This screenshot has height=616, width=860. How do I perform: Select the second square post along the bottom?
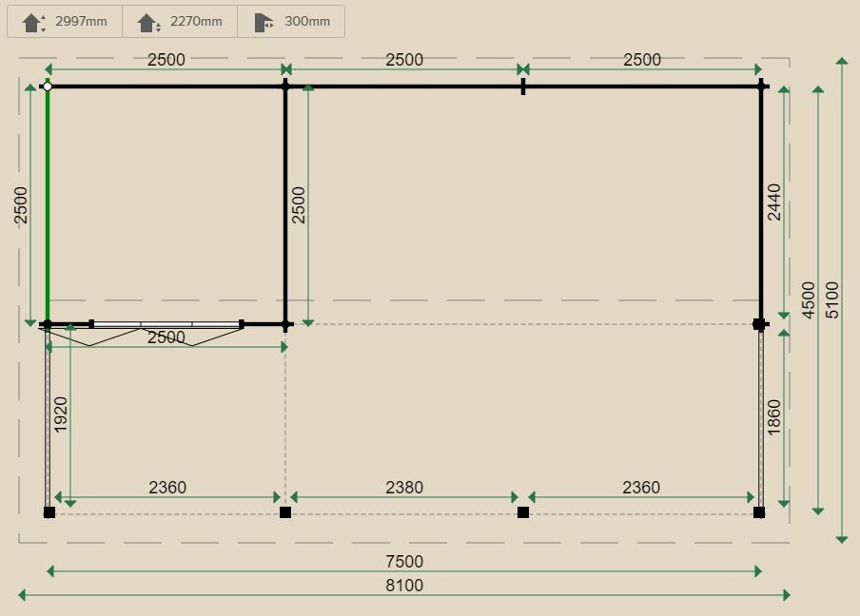(x=285, y=512)
